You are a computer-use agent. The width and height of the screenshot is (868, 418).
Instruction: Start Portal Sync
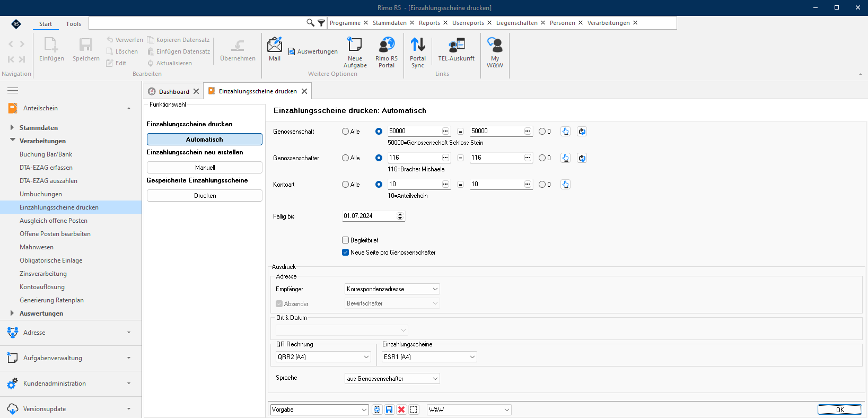coord(418,53)
